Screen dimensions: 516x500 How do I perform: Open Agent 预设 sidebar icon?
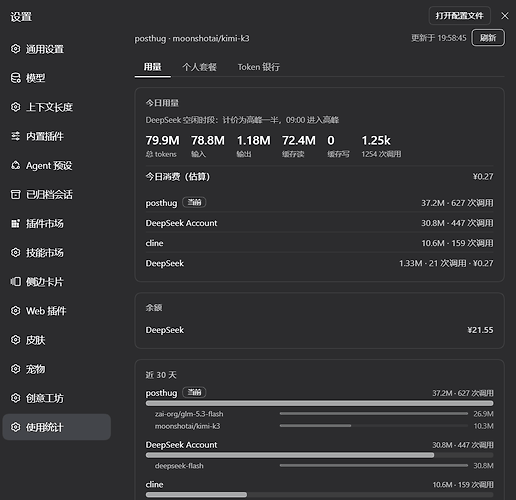[15, 165]
